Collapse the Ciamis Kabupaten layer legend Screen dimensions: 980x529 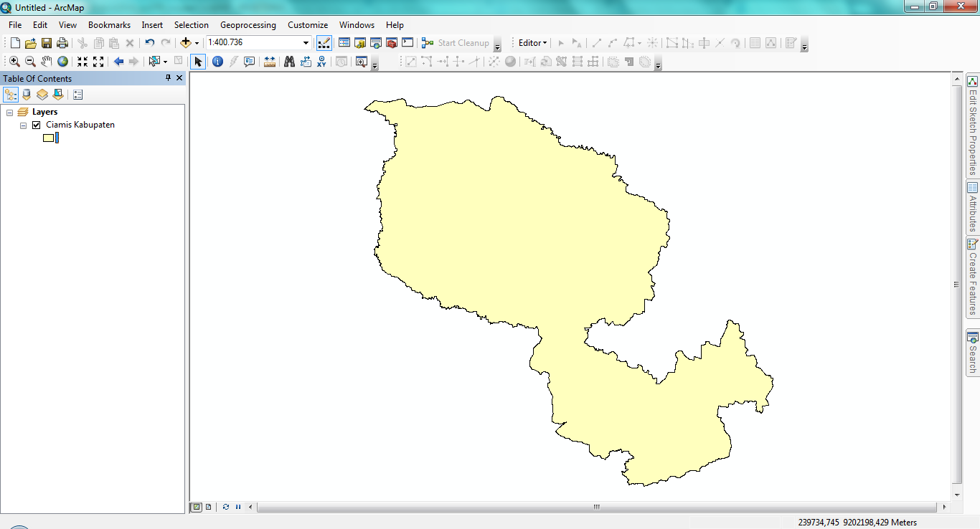(24, 125)
